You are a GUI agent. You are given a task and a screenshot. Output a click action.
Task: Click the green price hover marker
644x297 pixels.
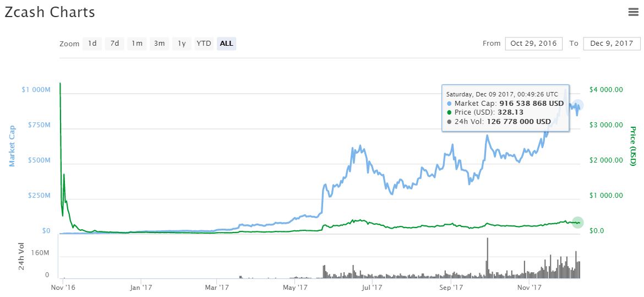(x=578, y=222)
